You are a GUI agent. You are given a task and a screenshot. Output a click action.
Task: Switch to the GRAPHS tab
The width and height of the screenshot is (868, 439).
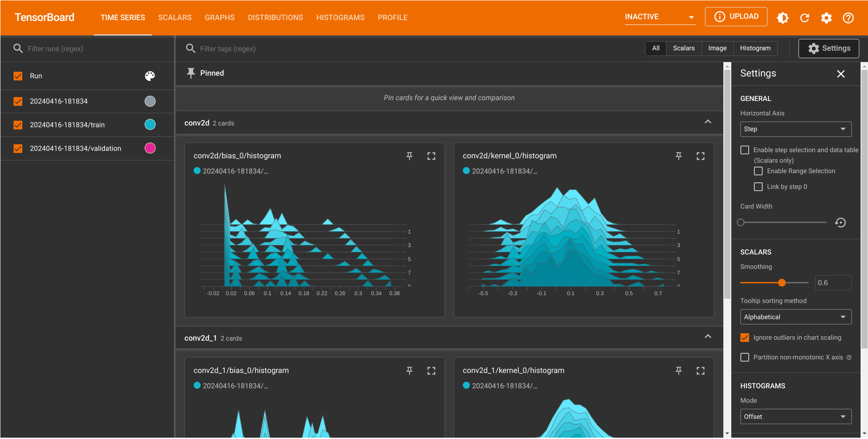(220, 17)
